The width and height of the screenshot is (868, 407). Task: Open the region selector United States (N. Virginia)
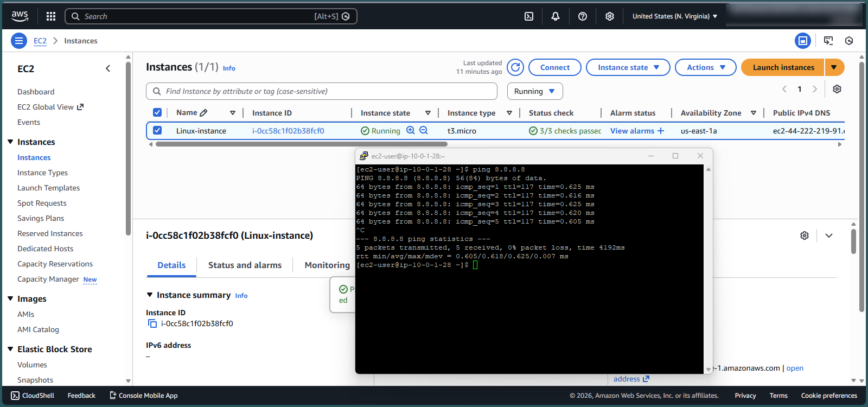[675, 16]
